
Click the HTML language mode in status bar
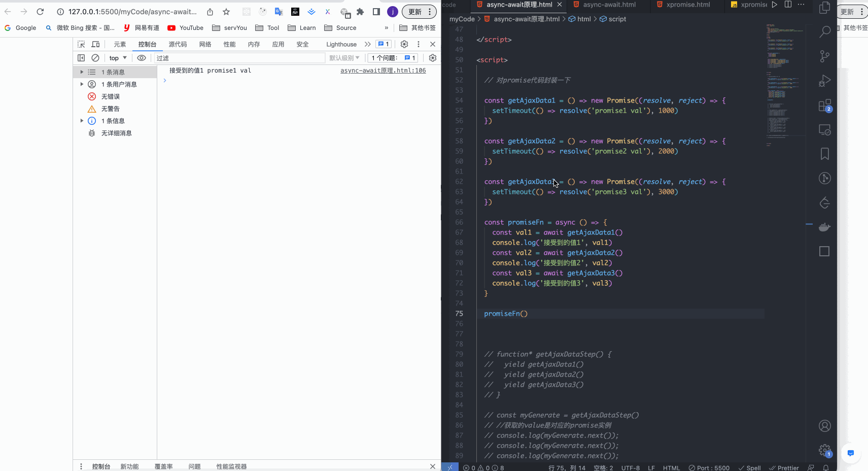671,467
